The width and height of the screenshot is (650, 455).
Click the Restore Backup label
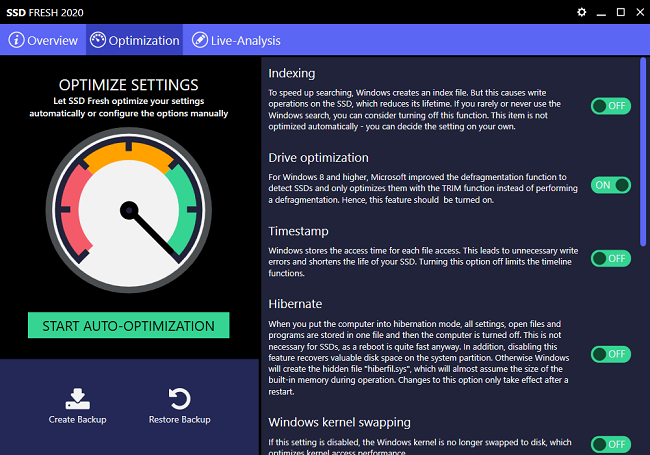179,420
